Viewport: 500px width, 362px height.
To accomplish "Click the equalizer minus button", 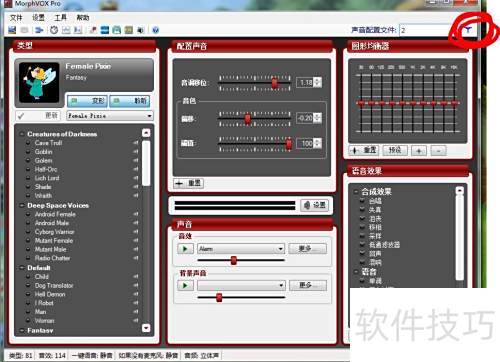I will tap(439, 151).
